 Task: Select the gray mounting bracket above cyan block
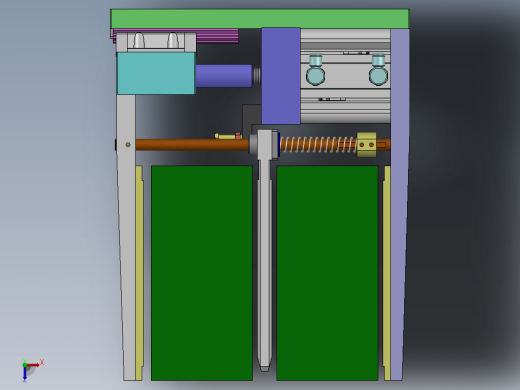156,42
